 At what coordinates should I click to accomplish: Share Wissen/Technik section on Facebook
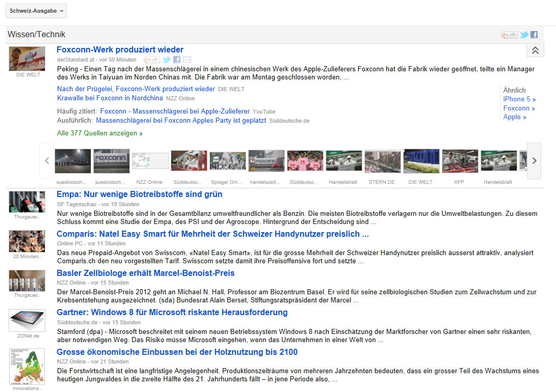pos(534,35)
